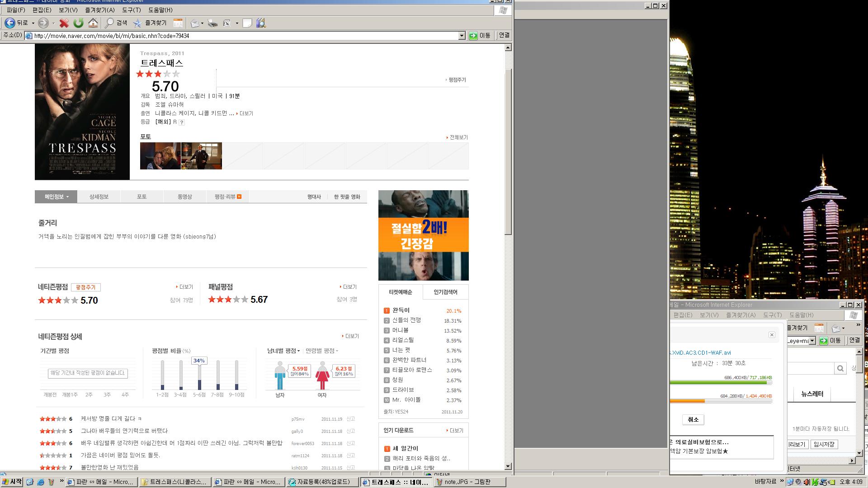
Task: Open the address bar URL dropdown
Action: pyautogui.click(x=462, y=36)
